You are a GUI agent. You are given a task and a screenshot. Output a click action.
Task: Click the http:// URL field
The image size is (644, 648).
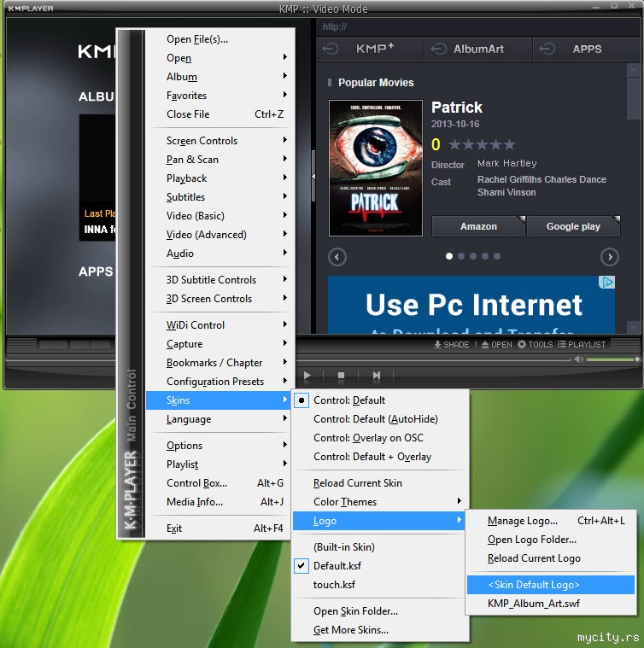point(478,26)
